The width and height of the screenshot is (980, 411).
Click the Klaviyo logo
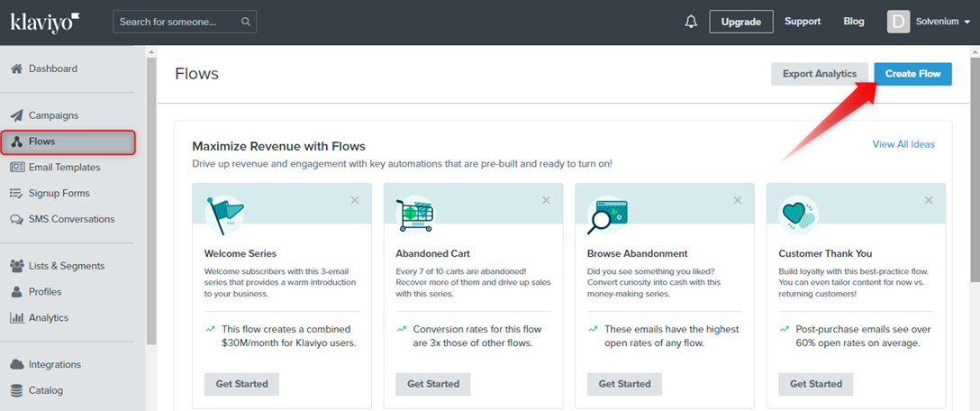pos(45,22)
